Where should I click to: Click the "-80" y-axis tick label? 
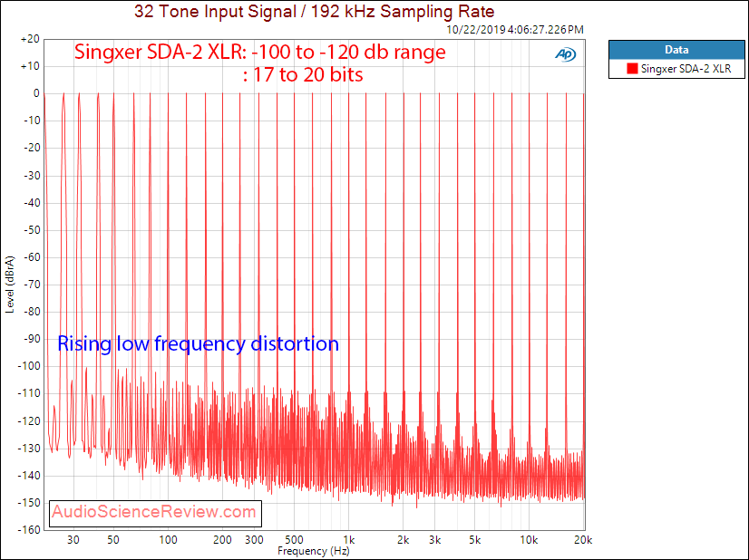(32, 312)
